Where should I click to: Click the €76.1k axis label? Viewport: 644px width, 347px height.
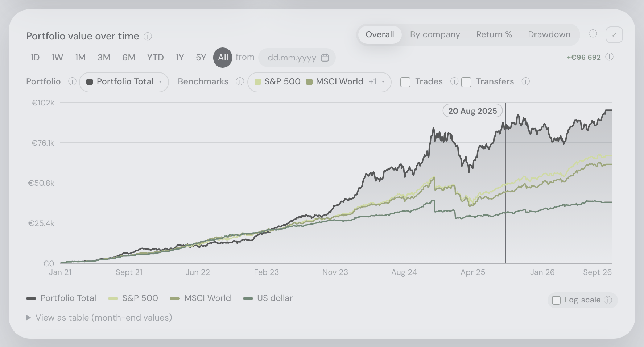(43, 143)
